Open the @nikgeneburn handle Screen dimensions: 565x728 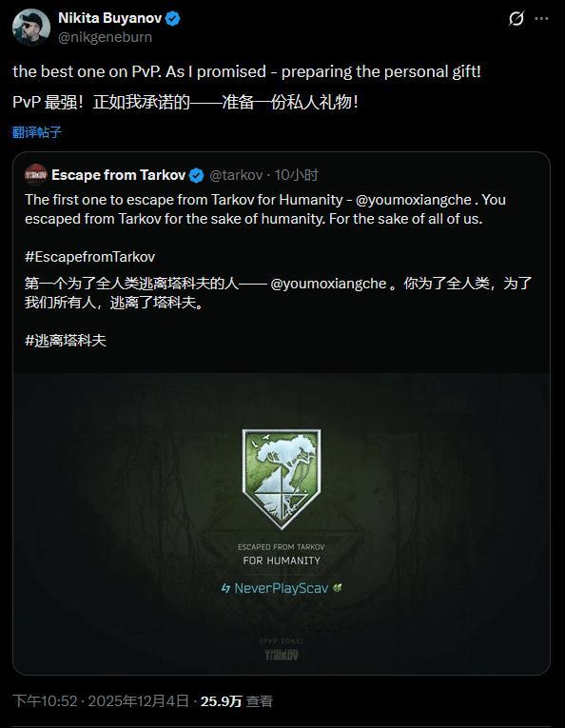[x=106, y=37]
